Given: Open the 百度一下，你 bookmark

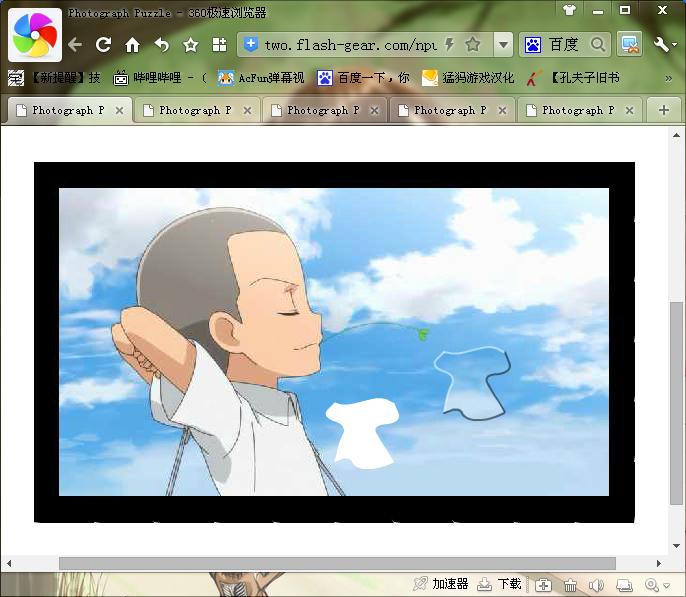Looking at the screenshot, I should [364, 78].
